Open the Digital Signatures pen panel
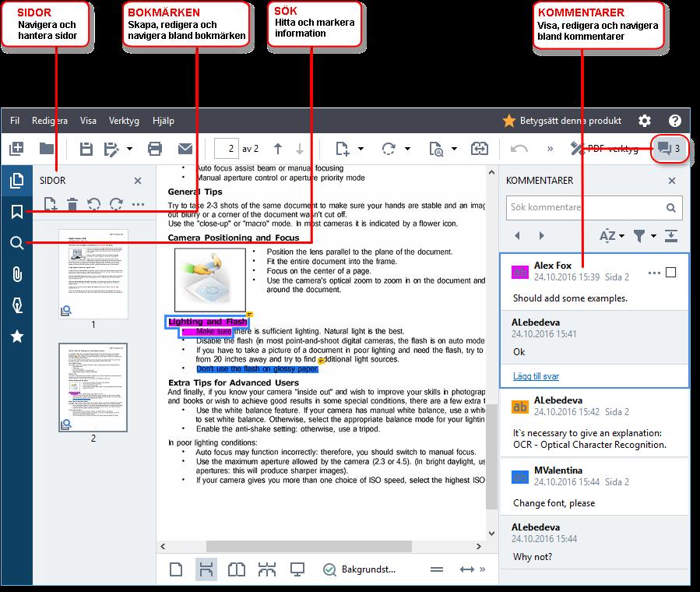Screen dimensions: 700x592 pyautogui.click(x=17, y=305)
